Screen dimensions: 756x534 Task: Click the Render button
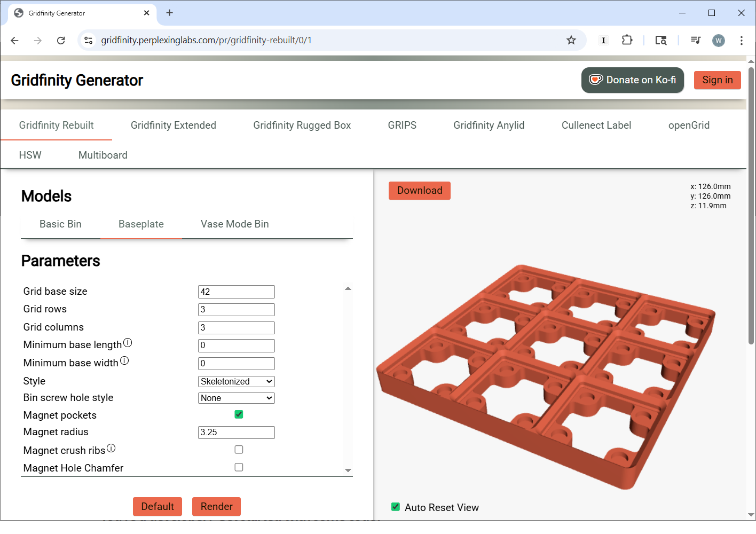coord(216,506)
